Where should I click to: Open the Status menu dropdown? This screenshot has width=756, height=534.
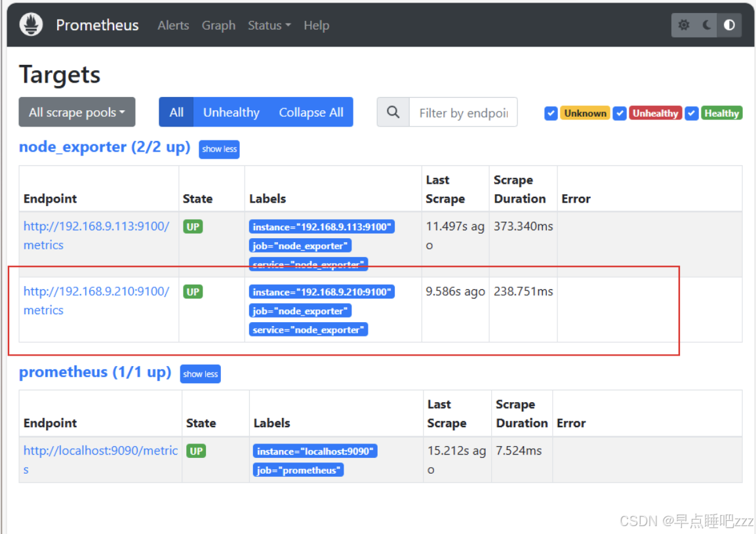click(x=269, y=25)
